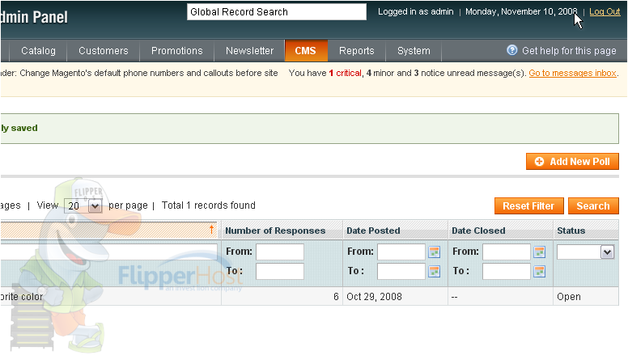Open calendar for Date Posted From field
Image resolution: width=628 pixels, height=364 pixels.
pyautogui.click(x=434, y=252)
